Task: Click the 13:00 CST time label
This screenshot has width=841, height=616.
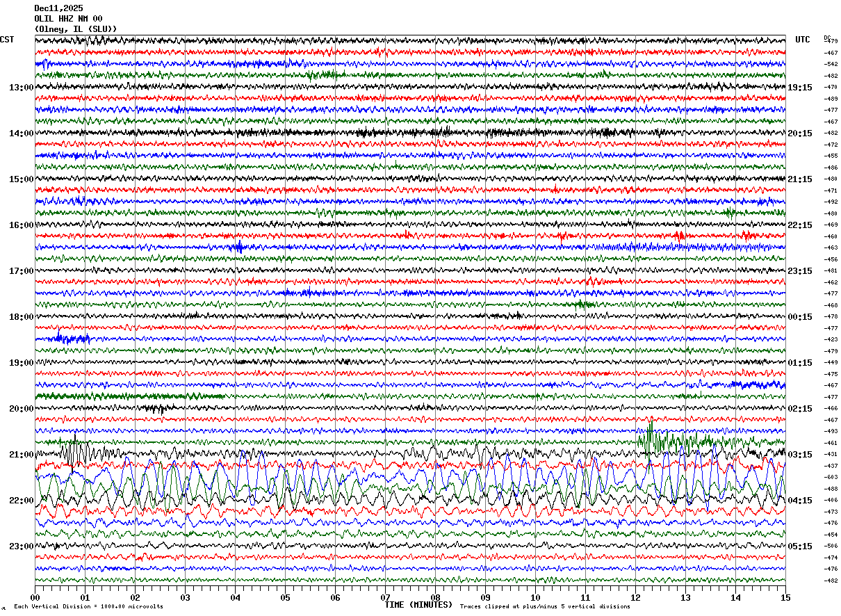Action: [21, 88]
